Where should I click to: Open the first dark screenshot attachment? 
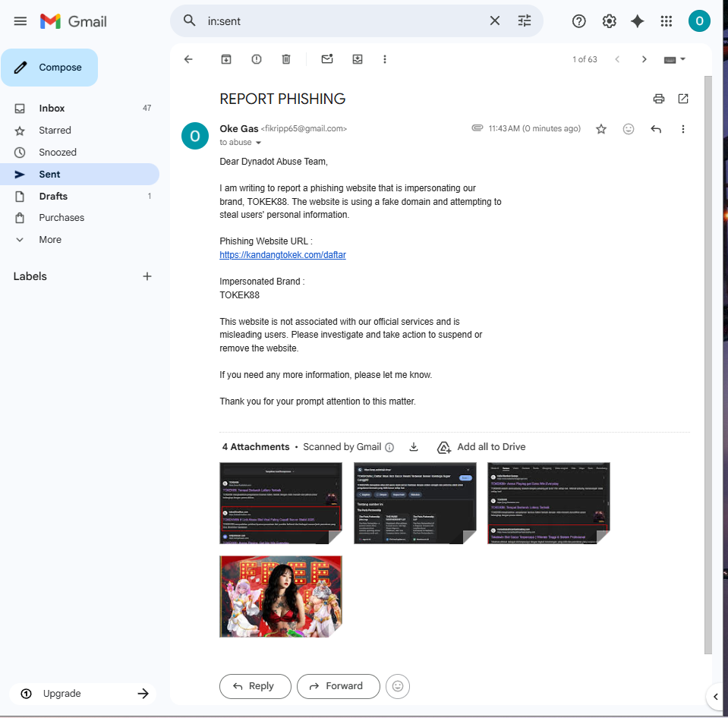tap(281, 503)
